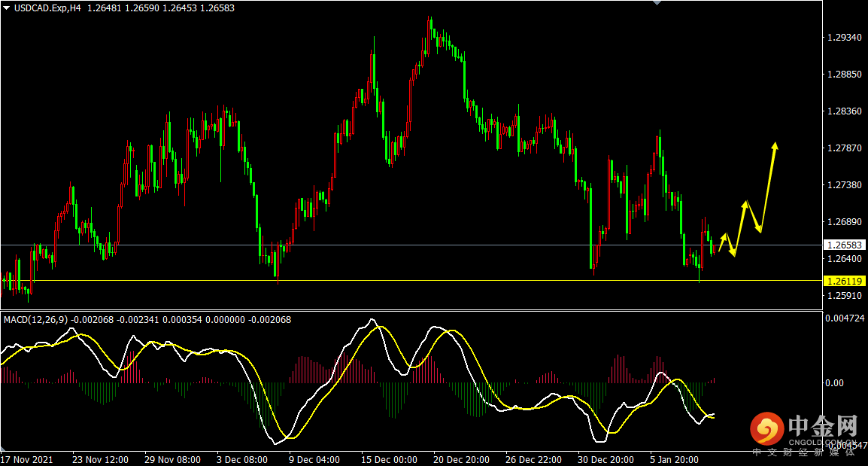
Task: Click the 中金网 watermark text
Action: click(x=822, y=426)
